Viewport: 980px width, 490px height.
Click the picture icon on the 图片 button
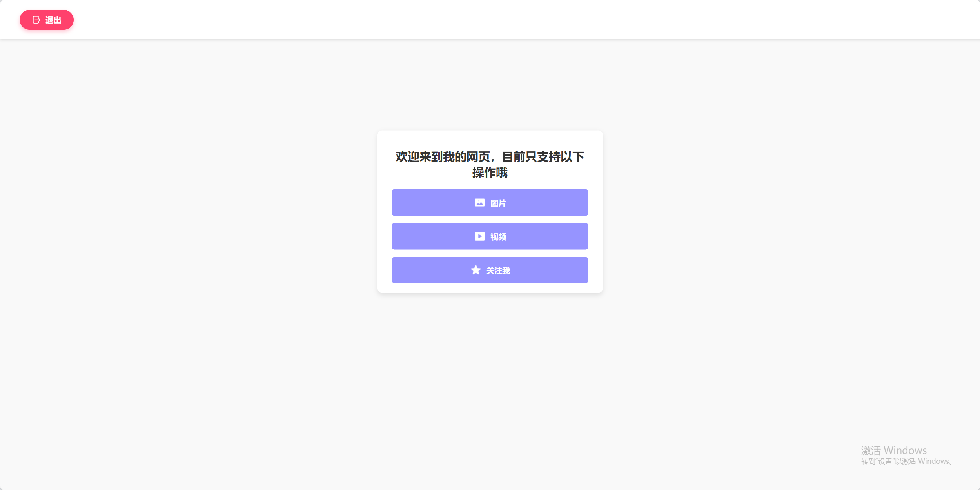pyautogui.click(x=479, y=203)
